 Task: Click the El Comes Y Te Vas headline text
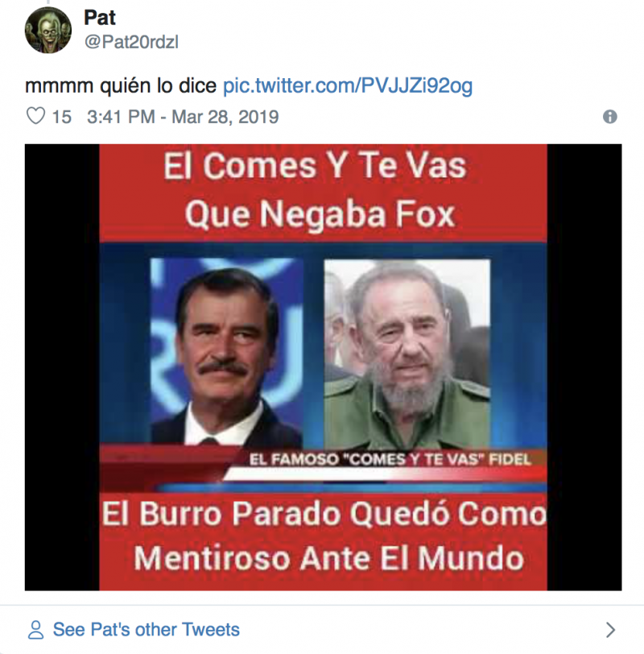point(315,166)
